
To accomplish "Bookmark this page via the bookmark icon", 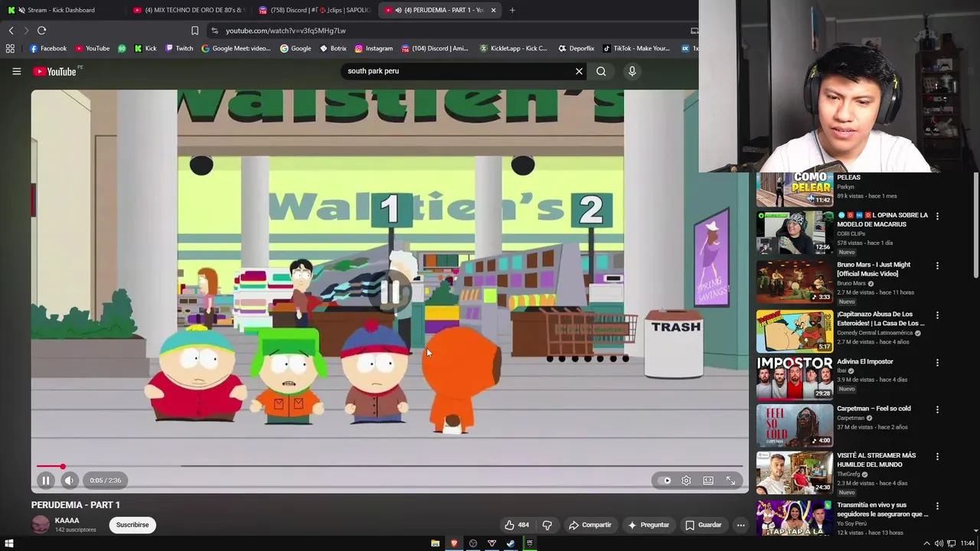I will [194, 31].
